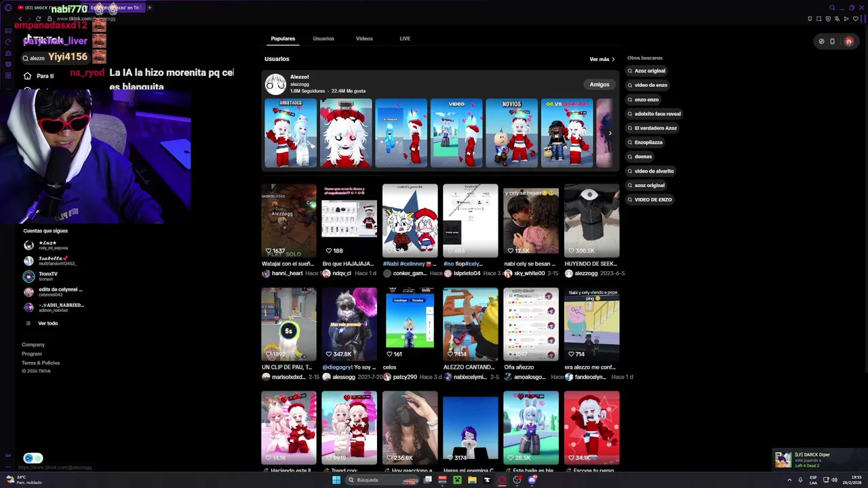Open the NOVIOS video in Alezzo carousel

click(x=511, y=133)
